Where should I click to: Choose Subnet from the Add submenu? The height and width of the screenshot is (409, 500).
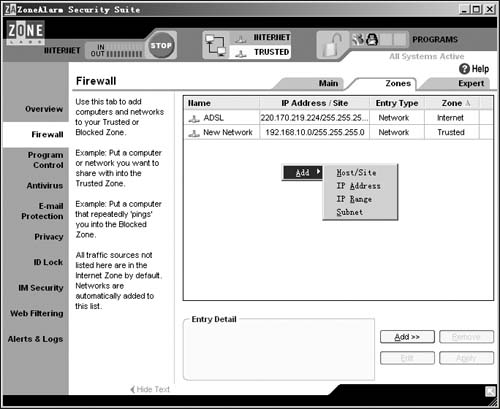[350, 212]
